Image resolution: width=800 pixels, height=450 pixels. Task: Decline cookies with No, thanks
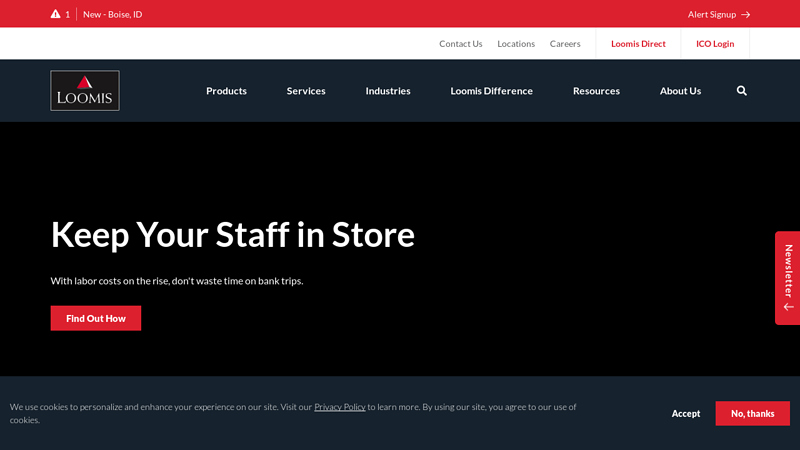(x=753, y=414)
